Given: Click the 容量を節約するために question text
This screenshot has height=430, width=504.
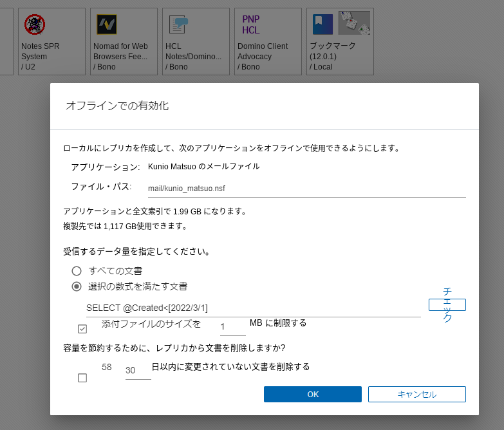Looking at the screenshot, I should (x=174, y=348).
